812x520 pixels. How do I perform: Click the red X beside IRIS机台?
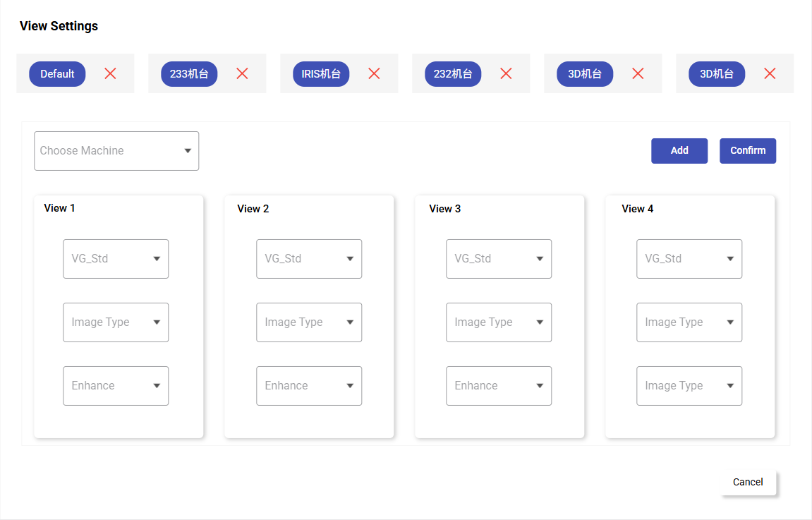[x=374, y=73]
